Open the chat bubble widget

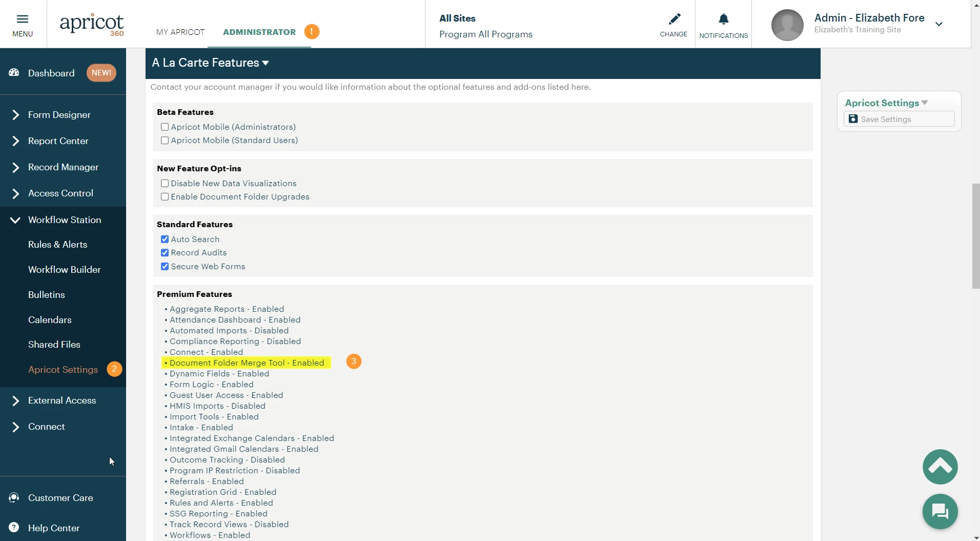click(940, 511)
